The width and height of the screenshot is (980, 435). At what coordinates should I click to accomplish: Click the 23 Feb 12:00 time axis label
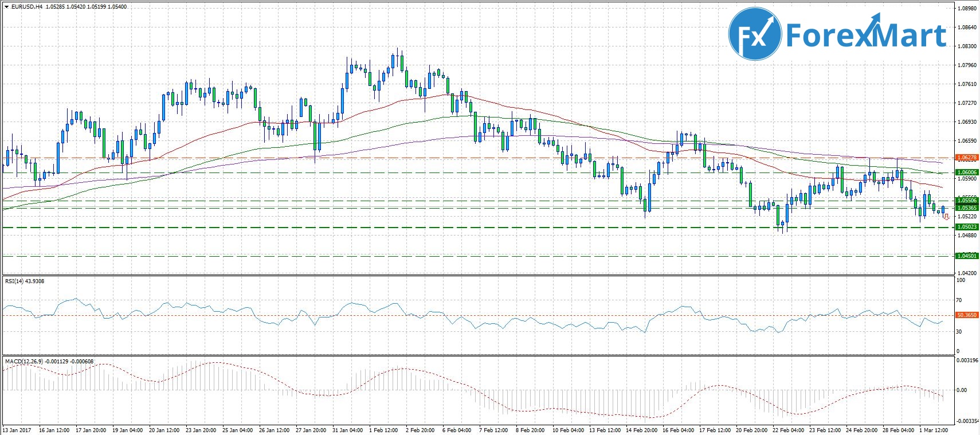point(825,430)
